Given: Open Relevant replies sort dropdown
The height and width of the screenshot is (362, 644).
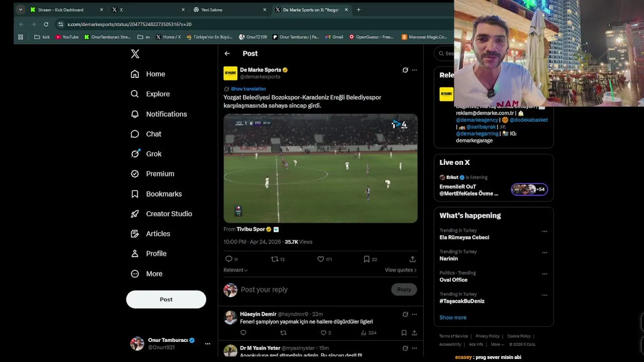Looking at the screenshot, I should tap(235, 270).
